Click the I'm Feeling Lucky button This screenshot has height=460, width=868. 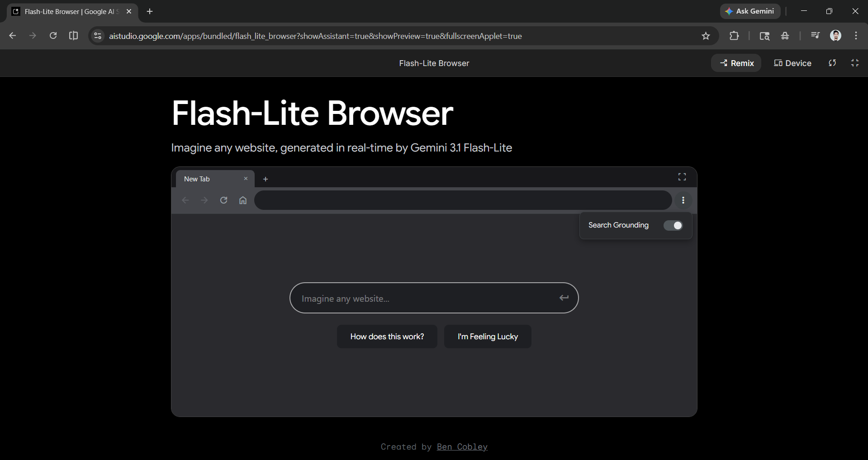click(x=487, y=336)
